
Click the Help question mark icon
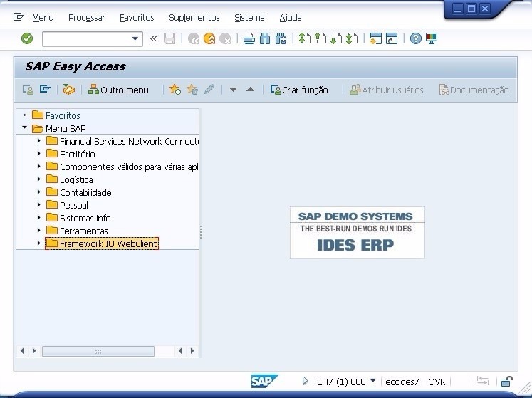tap(416, 38)
